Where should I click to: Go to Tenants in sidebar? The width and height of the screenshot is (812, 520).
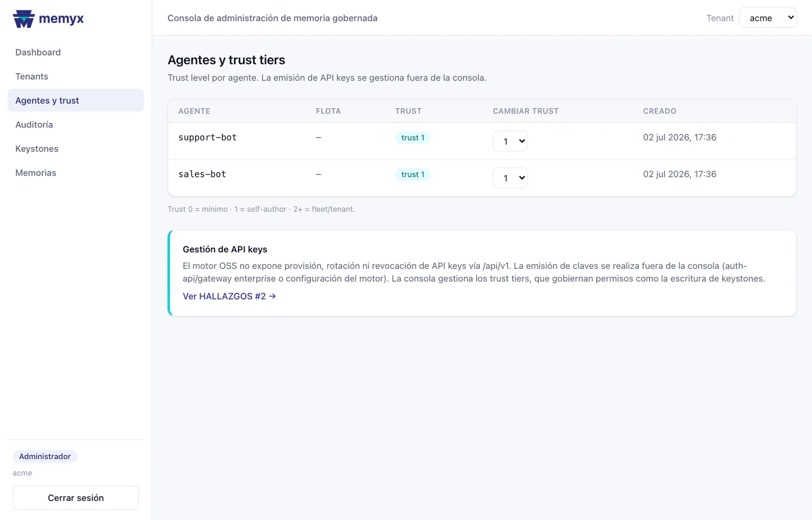75,77
